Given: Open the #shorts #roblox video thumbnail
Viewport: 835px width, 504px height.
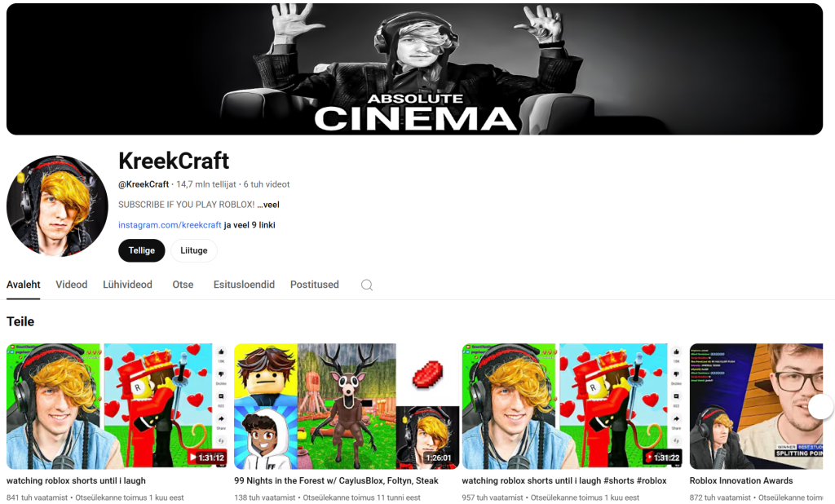Looking at the screenshot, I should (x=572, y=406).
